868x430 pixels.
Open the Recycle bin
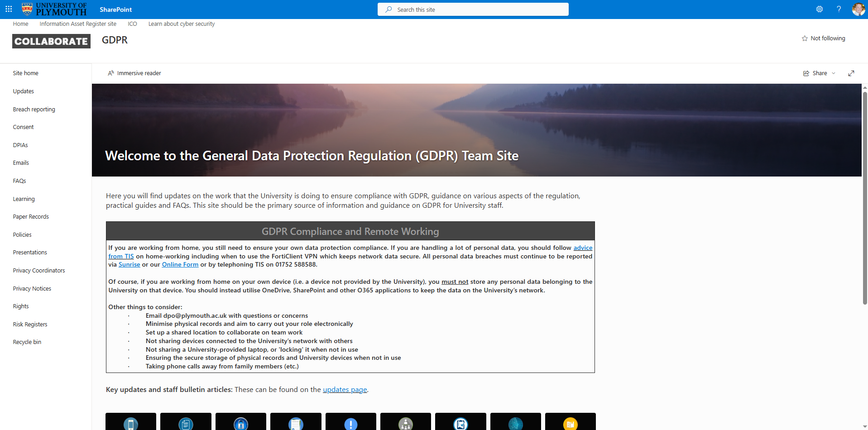27,342
